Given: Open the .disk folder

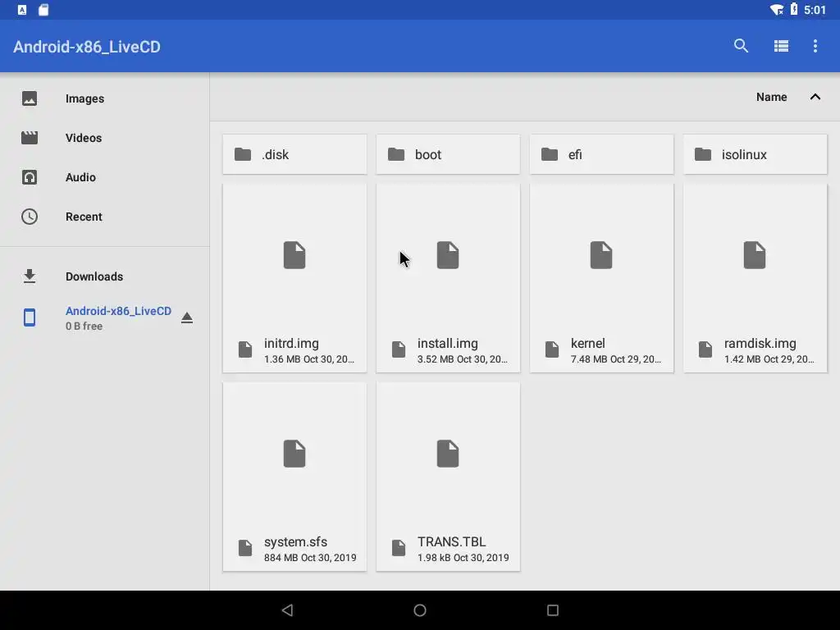Looking at the screenshot, I should 294,154.
